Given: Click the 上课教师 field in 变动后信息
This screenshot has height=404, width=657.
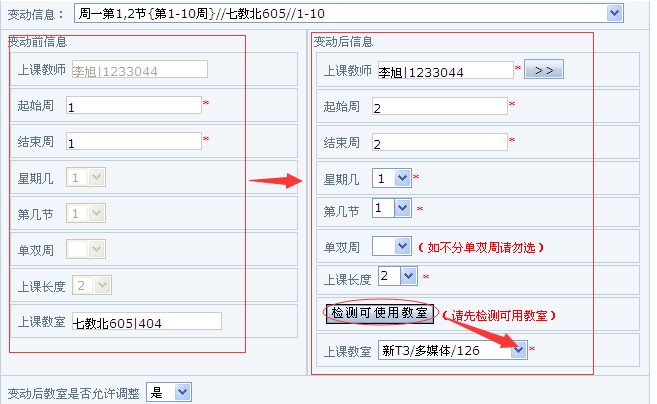Looking at the screenshot, I should pos(445,70).
